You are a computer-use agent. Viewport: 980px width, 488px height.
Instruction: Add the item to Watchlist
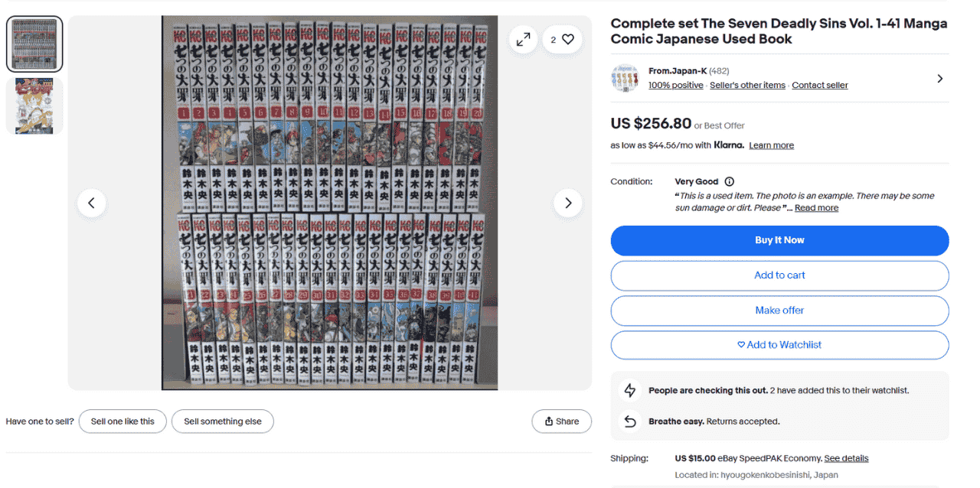pyautogui.click(x=779, y=345)
